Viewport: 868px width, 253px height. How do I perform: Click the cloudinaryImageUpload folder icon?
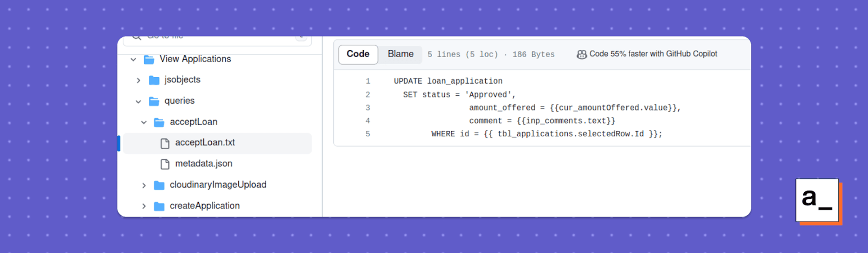pos(159,185)
